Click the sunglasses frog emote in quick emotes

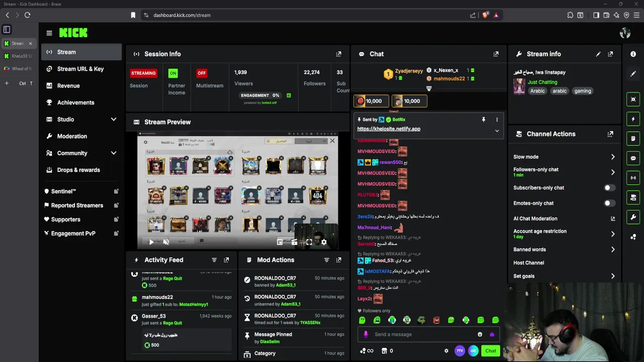[422, 320]
